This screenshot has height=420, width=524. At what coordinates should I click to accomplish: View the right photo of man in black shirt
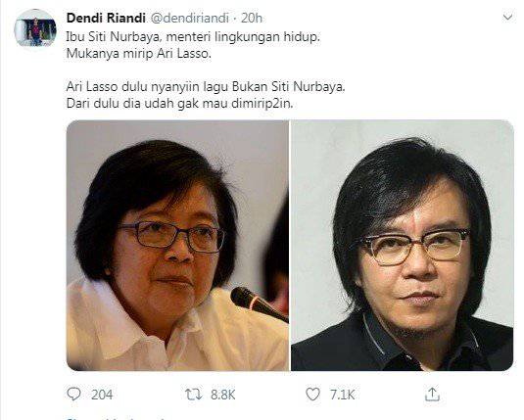coord(403,246)
